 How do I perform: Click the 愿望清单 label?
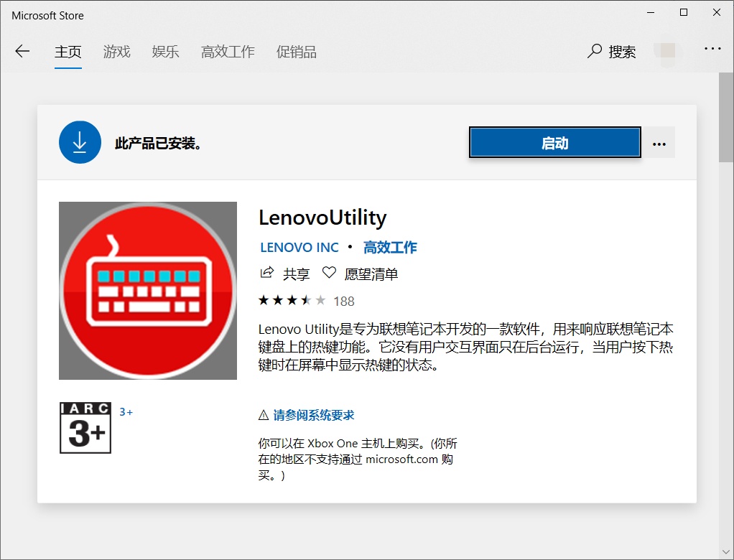(x=371, y=274)
